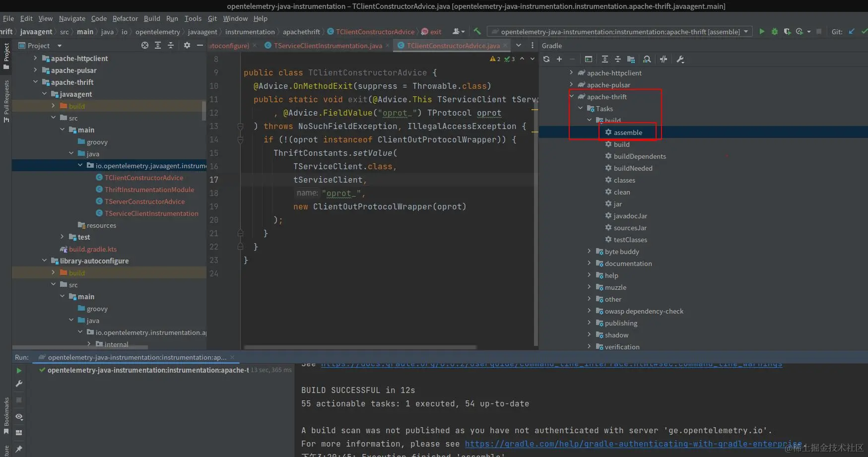Expand apache-httpclient folder in Project tree
Image resolution: width=868 pixels, height=457 pixels.
pos(35,58)
